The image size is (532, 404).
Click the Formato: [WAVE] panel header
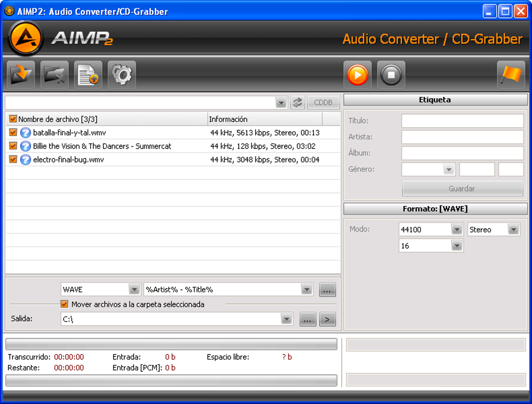coord(436,209)
